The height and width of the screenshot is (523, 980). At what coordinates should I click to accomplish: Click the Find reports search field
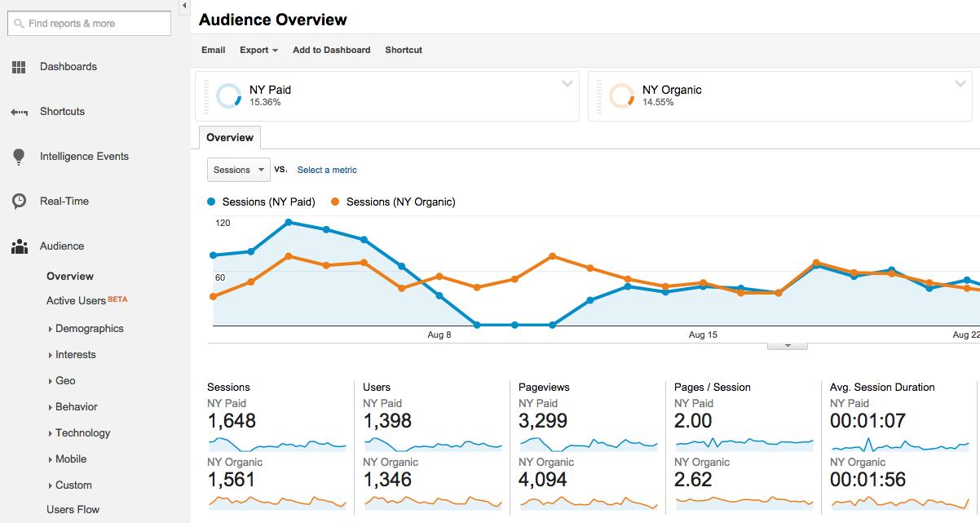tap(90, 24)
